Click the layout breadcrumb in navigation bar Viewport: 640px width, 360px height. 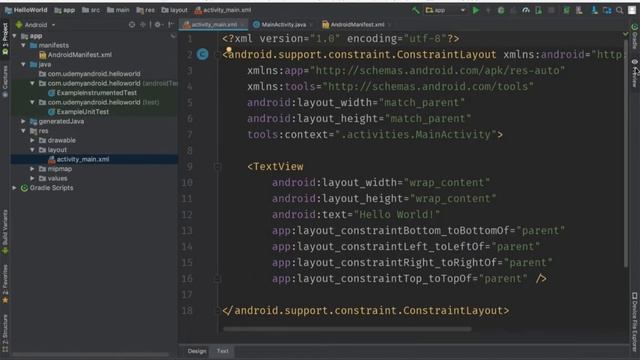click(x=174, y=10)
